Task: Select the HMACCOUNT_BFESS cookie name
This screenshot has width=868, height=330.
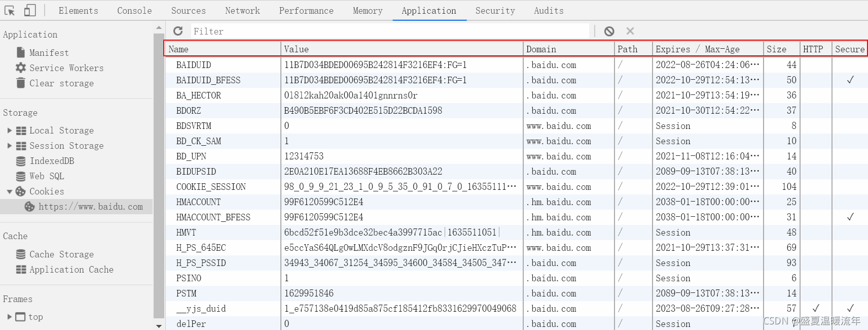Action: tap(213, 217)
